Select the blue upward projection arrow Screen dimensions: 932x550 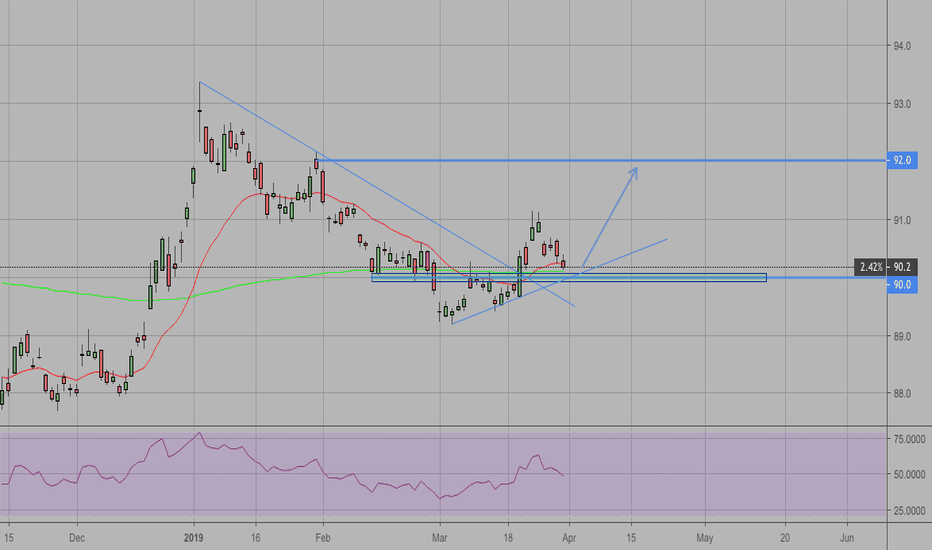(609, 218)
